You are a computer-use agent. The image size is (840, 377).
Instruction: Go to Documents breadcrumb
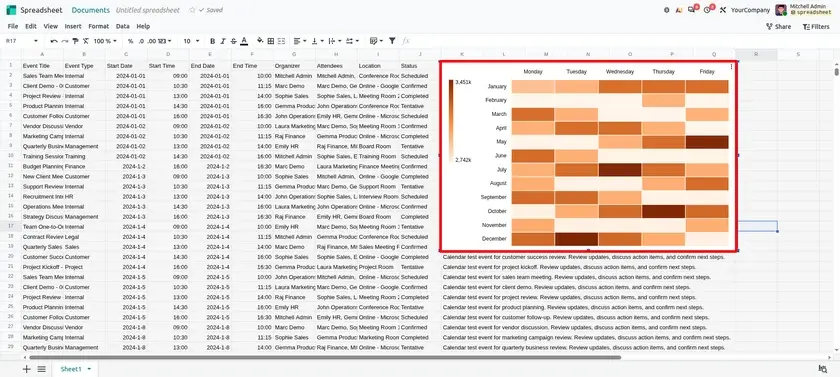(91, 10)
